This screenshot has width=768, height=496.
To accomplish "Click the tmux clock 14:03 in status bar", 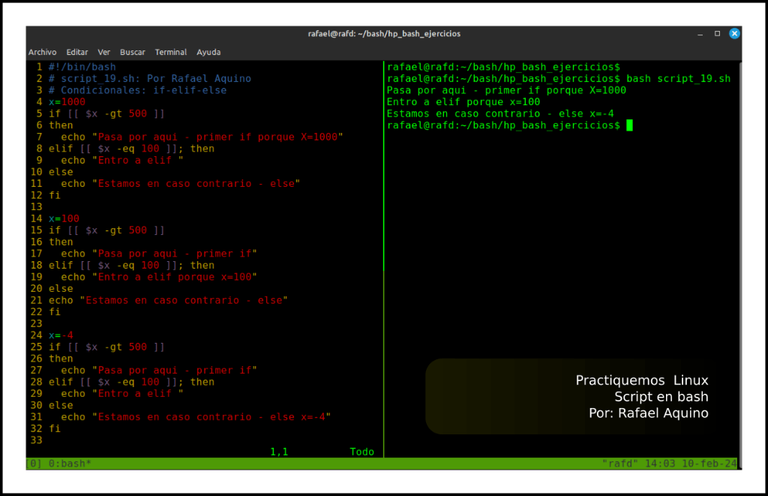I will click(x=660, y=463).
